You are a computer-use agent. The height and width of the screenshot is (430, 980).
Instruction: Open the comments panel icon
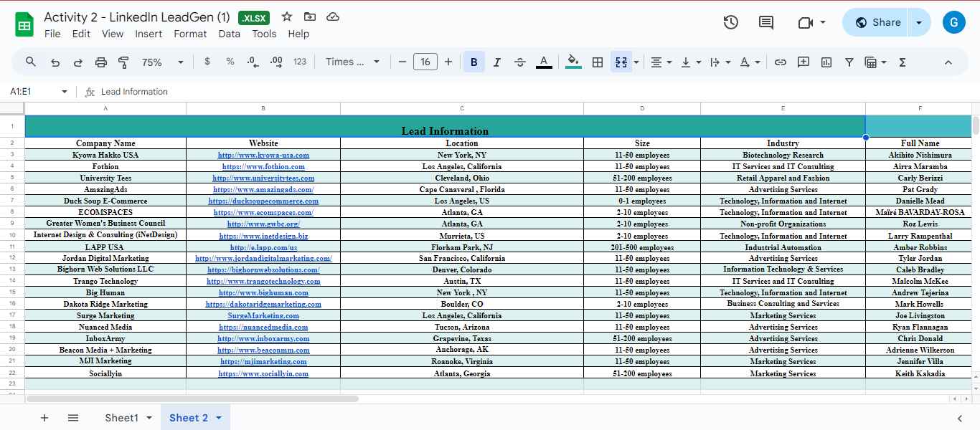click(766, 22)
